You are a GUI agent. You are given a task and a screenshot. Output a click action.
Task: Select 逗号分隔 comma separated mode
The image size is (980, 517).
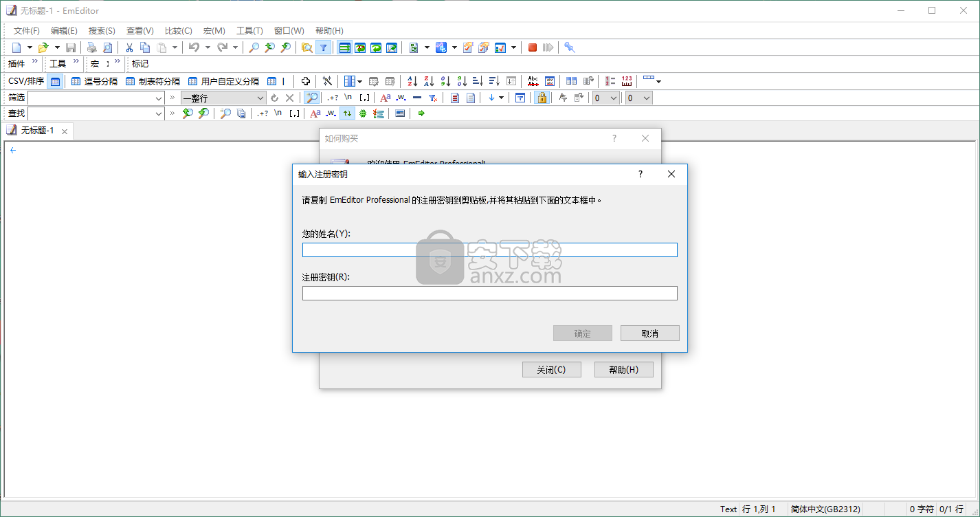tap(94, 81)
